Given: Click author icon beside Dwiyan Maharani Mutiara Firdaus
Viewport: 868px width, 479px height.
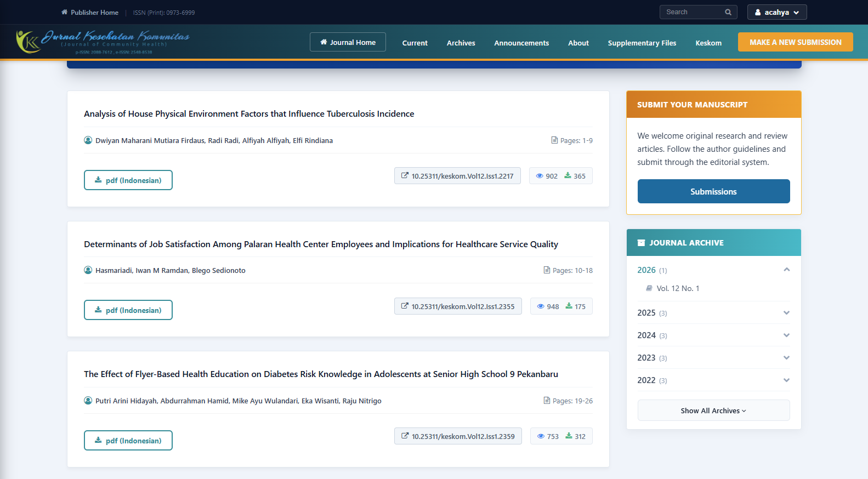Looking at the screenshot, I should pyautogui.click(x=88, y=140).
